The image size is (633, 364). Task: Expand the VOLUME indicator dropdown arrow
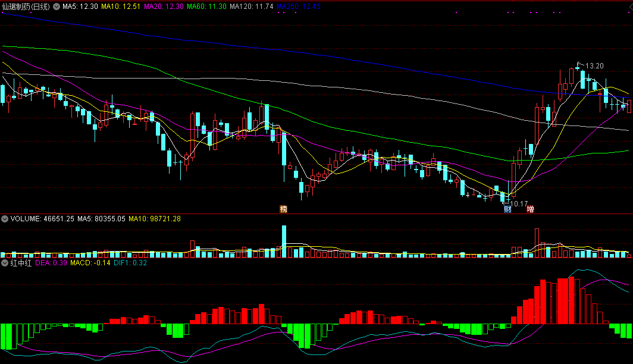5,219
